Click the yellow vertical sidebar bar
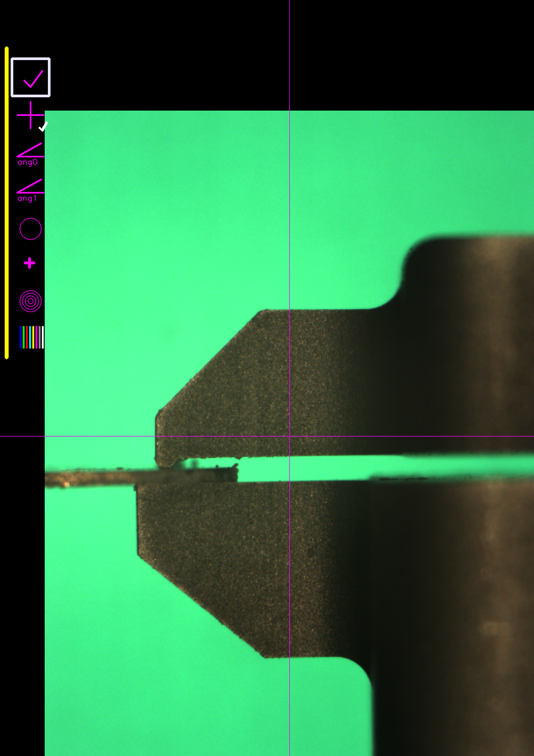 [x=7, y=203]
